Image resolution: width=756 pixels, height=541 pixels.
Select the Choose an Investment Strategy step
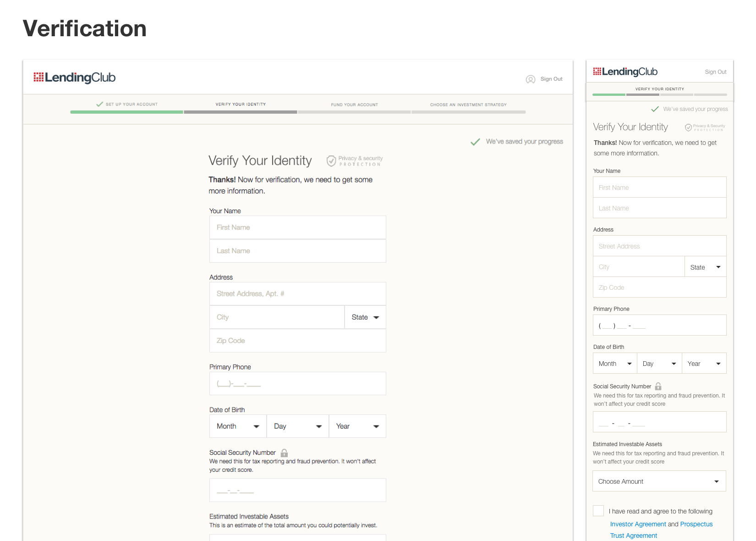tap(468, 105)
